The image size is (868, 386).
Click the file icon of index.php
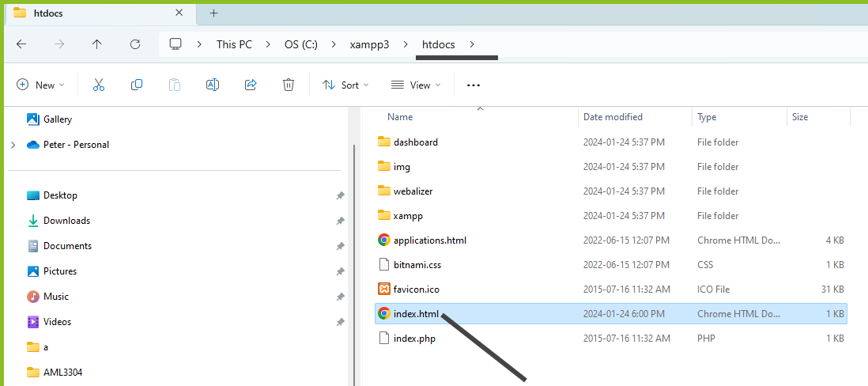click(x=383, y=338)
